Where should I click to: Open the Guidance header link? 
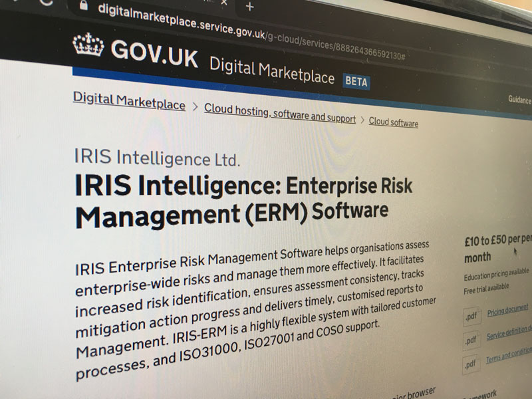[519, 100]
